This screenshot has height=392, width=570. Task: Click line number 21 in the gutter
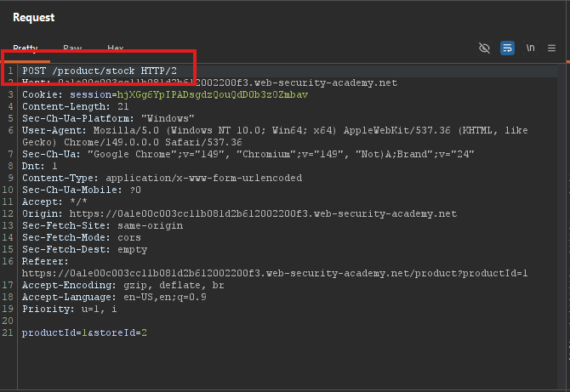[8, 332]
